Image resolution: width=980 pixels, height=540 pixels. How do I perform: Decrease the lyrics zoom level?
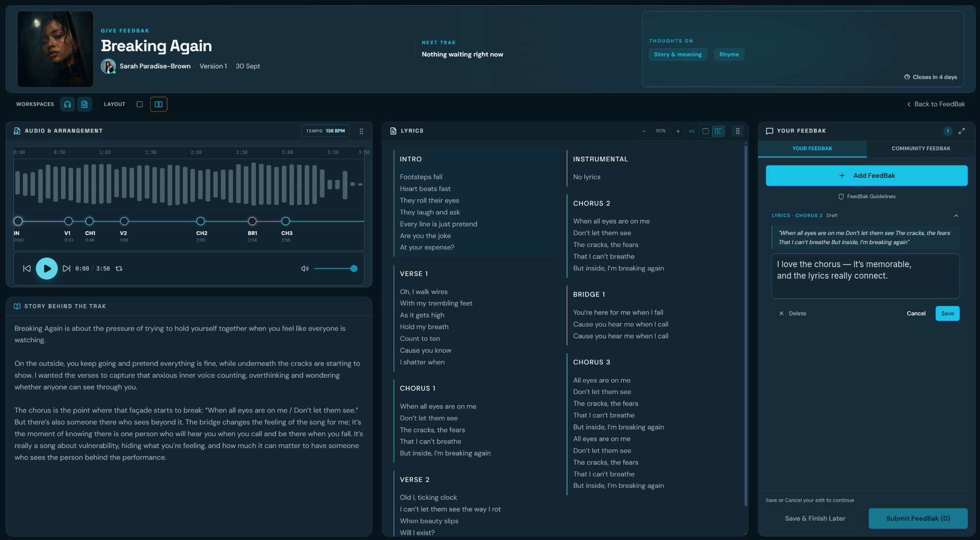[644, 131]
